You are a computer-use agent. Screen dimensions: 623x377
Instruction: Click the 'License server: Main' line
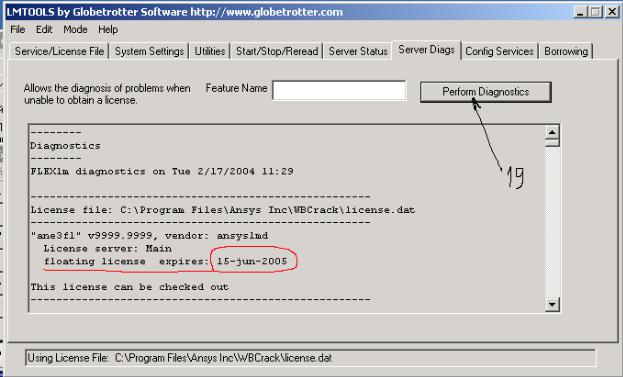click(x=108, y=248)
